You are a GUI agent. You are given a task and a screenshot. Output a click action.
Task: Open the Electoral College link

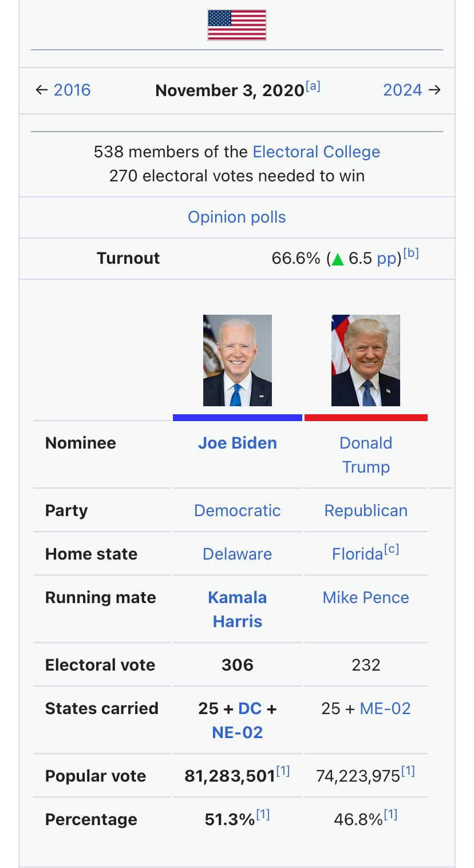[317, 152]
